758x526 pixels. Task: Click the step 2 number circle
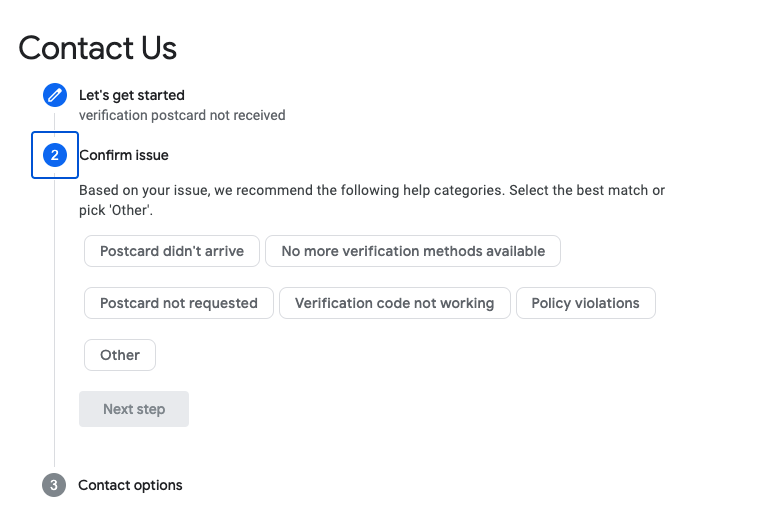pos(54,155)
